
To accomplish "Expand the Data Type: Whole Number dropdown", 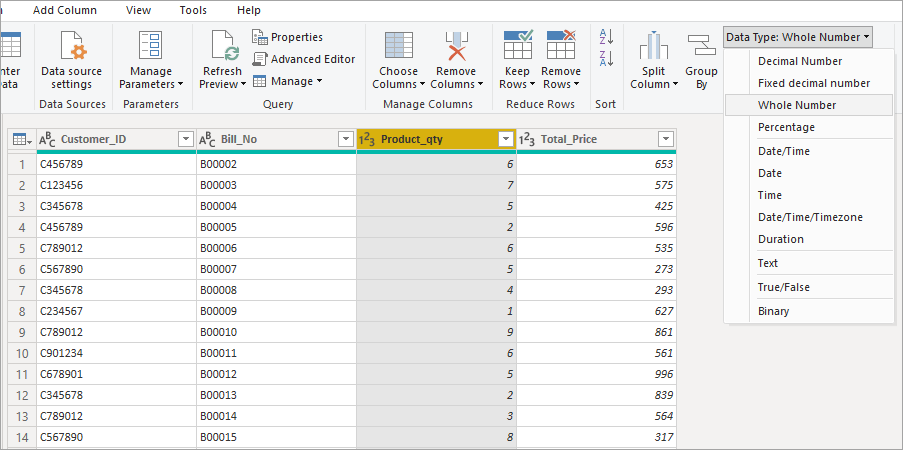I will point(798,37).
